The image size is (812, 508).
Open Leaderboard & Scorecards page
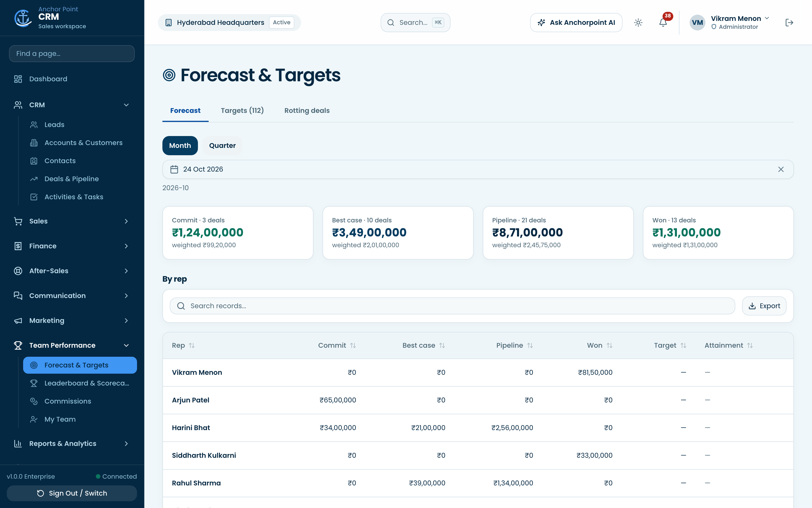[x=80, y=383]
